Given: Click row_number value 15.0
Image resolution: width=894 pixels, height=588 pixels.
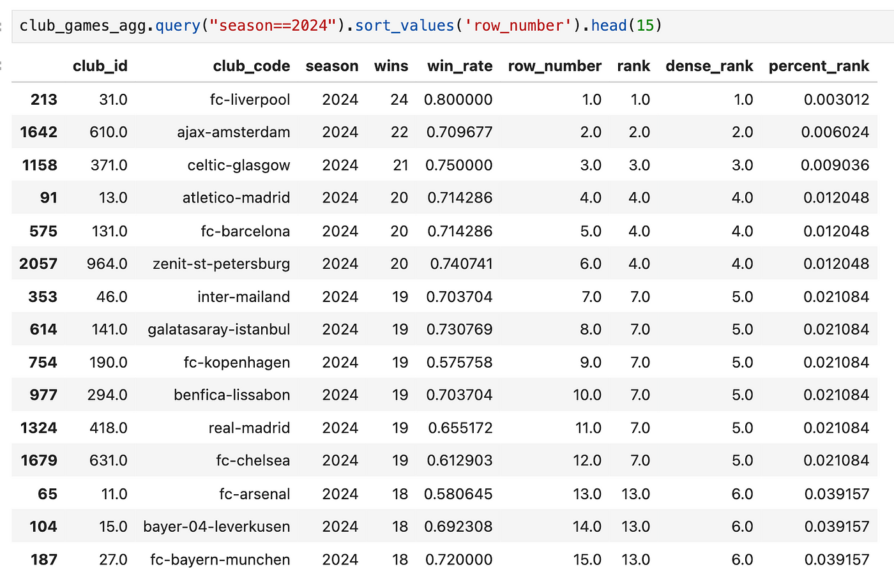Looking at the screenshot, I should point(587,560).
